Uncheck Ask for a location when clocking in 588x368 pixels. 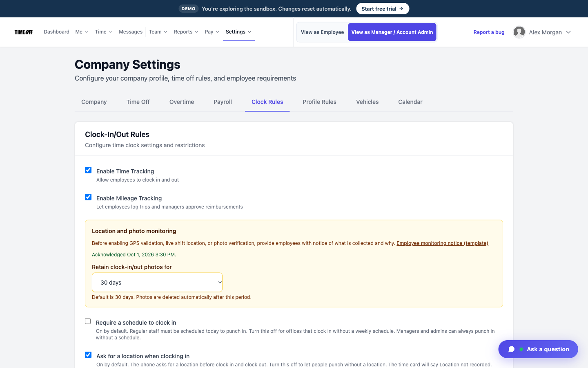tap(88, 355)
